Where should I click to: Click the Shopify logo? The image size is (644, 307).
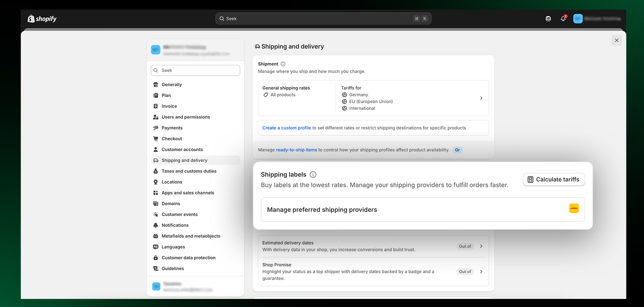(42, 18)
